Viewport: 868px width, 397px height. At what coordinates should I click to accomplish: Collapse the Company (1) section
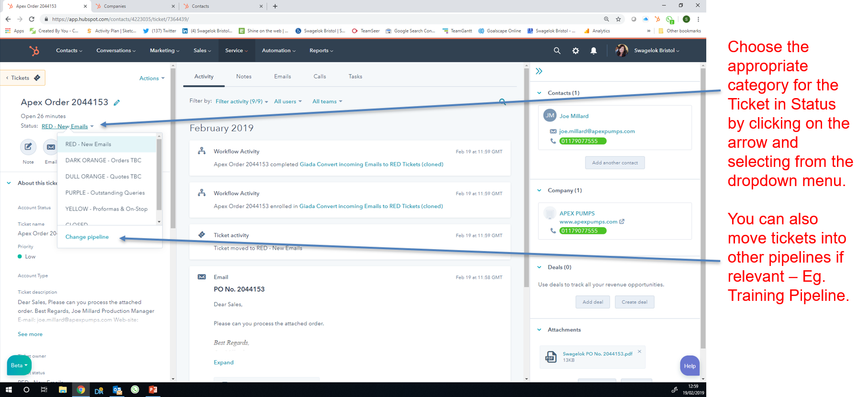coord(539,190)
